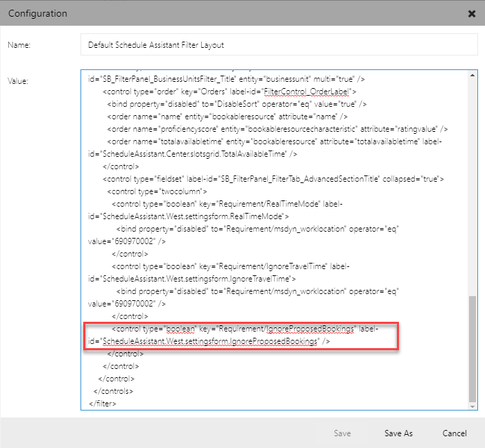Viewport: 485px width, 448px height.
Task: Click the order name="proficiencyscore" line
Action: (278, 129)
